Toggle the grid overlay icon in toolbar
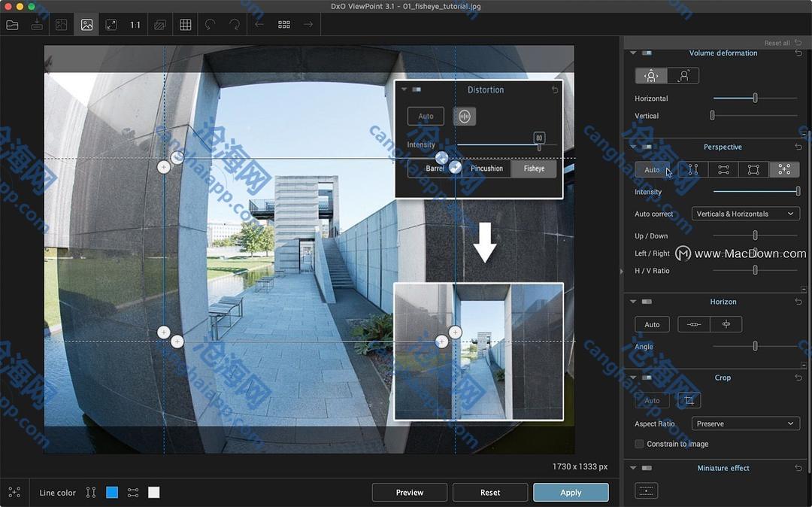812x507 pixels. [x=185, y=25]
